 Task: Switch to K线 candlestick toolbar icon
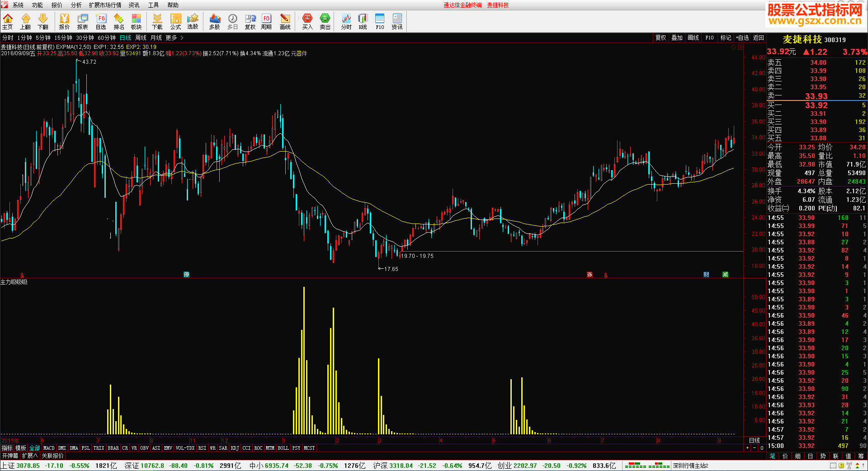[x=363, y=21]
